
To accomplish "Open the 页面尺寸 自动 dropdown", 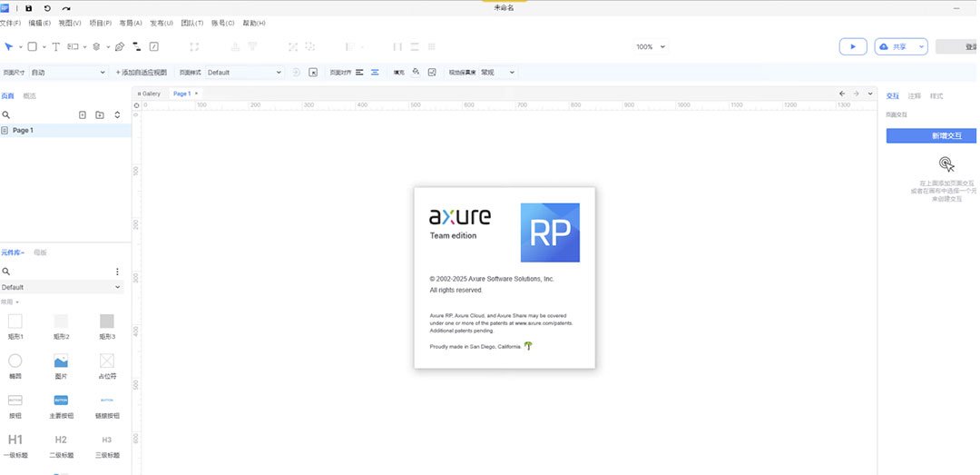I will (x=68, y=73).
